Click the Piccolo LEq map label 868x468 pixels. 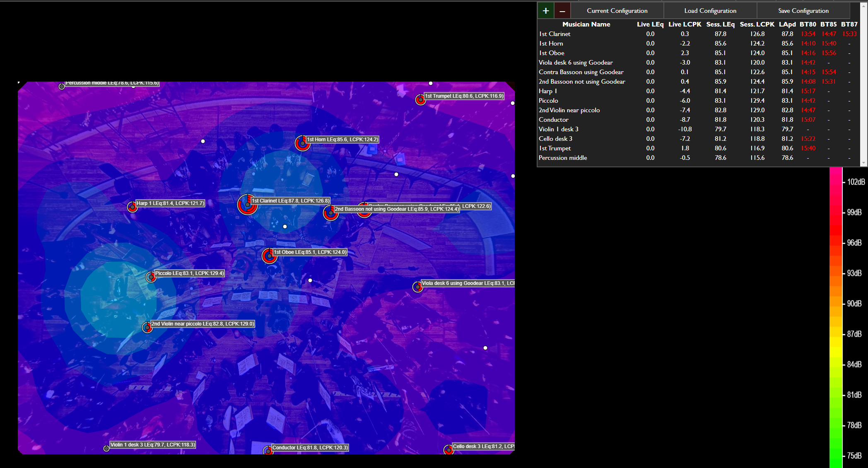189,273
